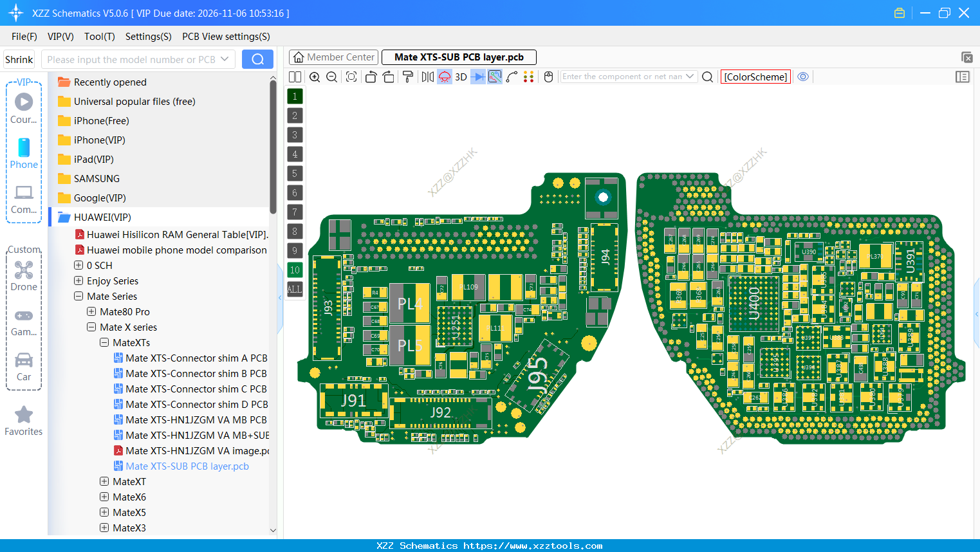
Task: Expand the MateXT tree node
Action: [104, 481]
